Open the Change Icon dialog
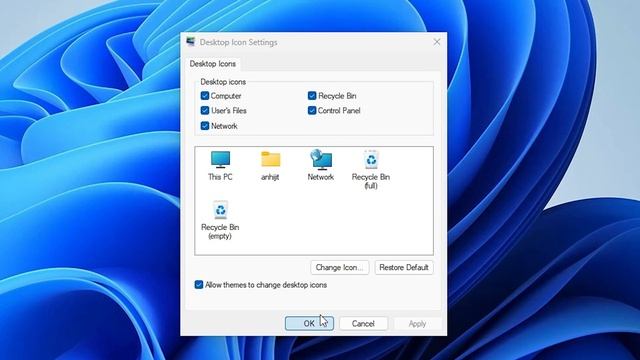This screenshot has width=640, height=360. (340, 268)
